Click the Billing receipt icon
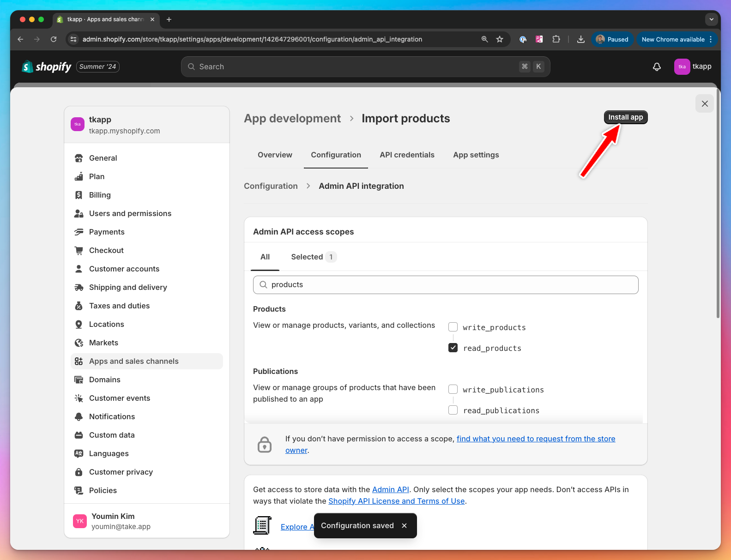 click(x=79, y=195)
